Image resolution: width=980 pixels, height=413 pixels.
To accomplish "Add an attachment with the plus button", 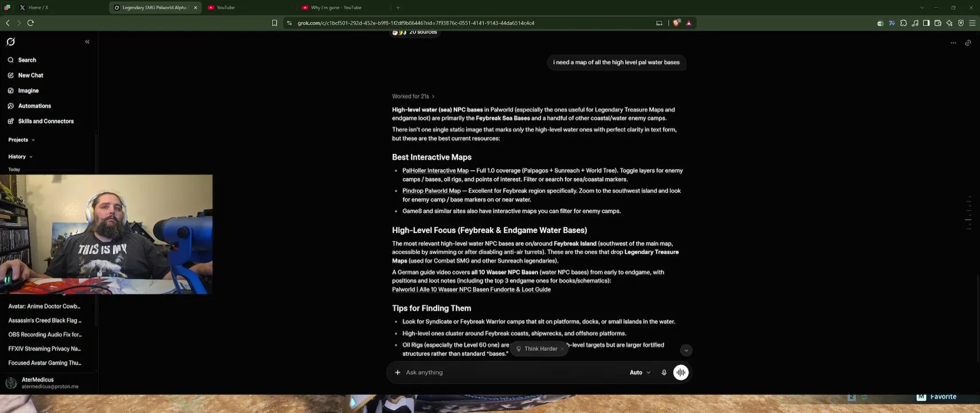I will (x=398, y=373).
